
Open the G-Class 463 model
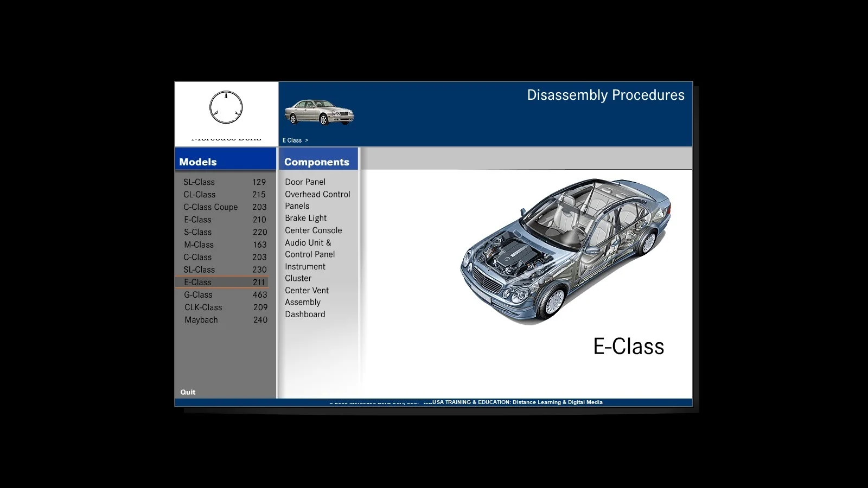pyautogui.click(x=225, y=295)
